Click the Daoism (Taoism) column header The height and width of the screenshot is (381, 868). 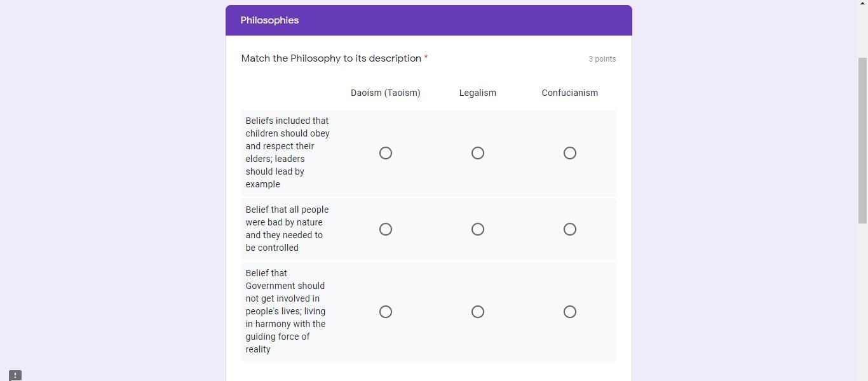386,93
